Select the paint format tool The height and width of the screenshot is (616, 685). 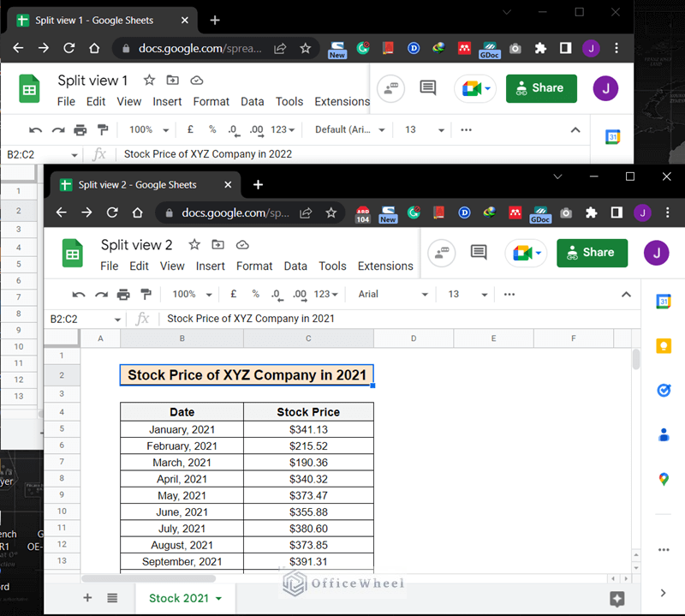coord(146,294)
